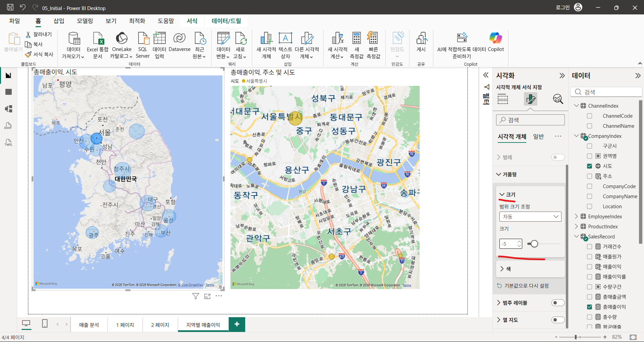This screenshot has width=644, height=342.
Task: Open the 모델링 ribbon tab
Action: [x=85, y=21]
